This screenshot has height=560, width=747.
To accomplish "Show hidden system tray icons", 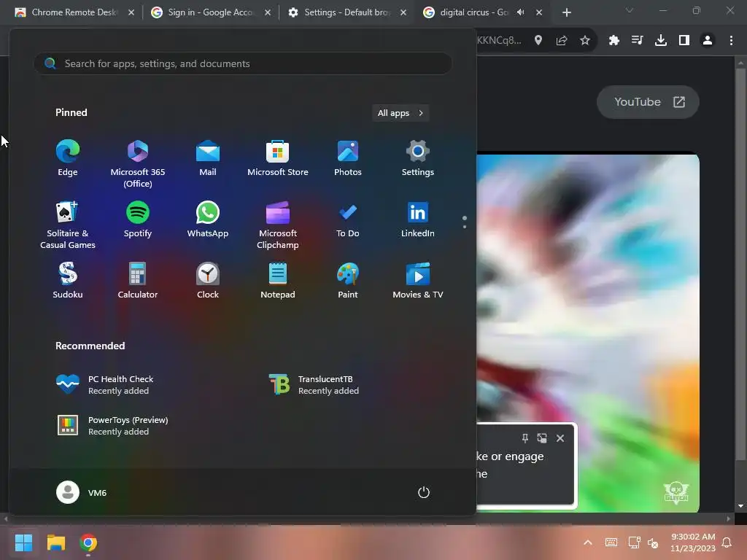I will pyautogui.click(x=588, y=542).
